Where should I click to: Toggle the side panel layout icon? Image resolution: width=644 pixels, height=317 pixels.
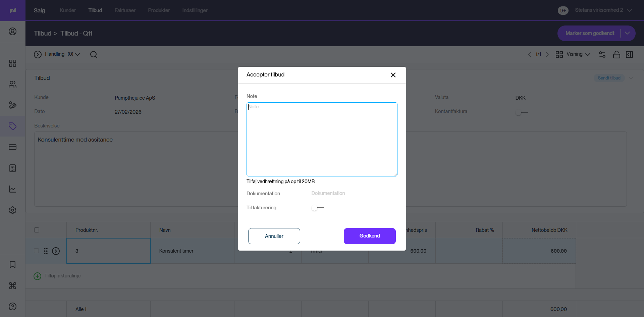tap(629, 54)
